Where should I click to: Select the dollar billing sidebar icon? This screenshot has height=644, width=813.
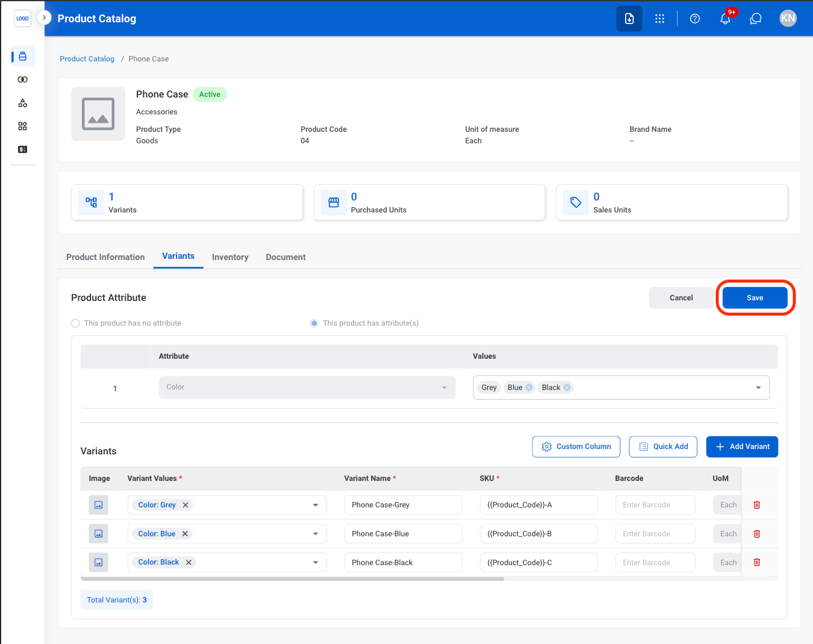pyautogui.click(x=23, y=149)
